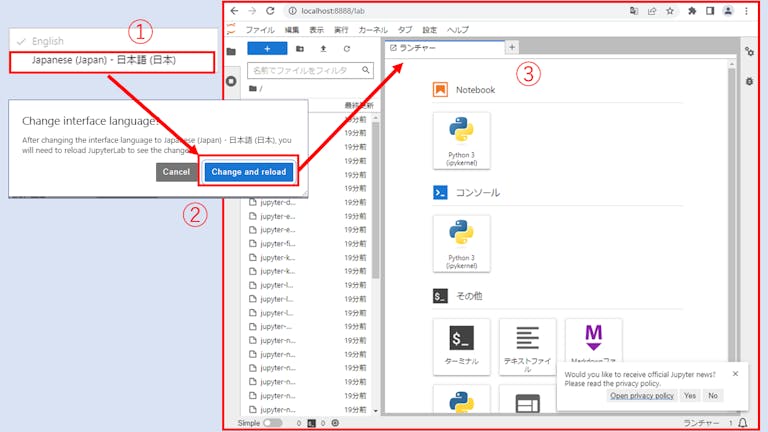Click No on Jupyter news prompt
The width and height of the screenshot is (768, 432).
[x=713, y=396]
